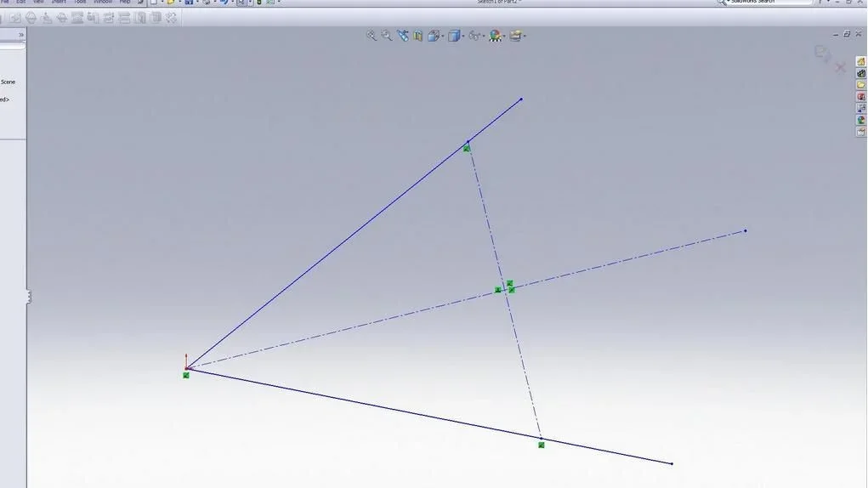The image size is (868, 488).
Task: Open the View Orientation dropdown arrow
Action: click(442, 37)
